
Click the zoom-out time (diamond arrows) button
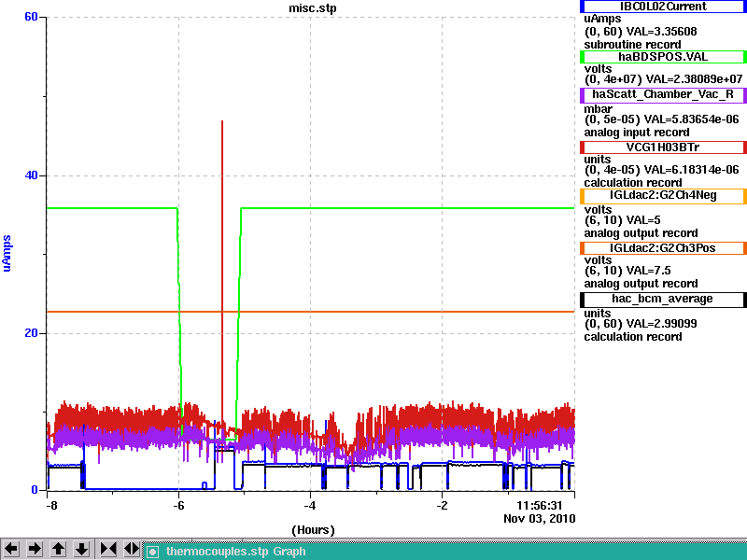coord(132,549)
